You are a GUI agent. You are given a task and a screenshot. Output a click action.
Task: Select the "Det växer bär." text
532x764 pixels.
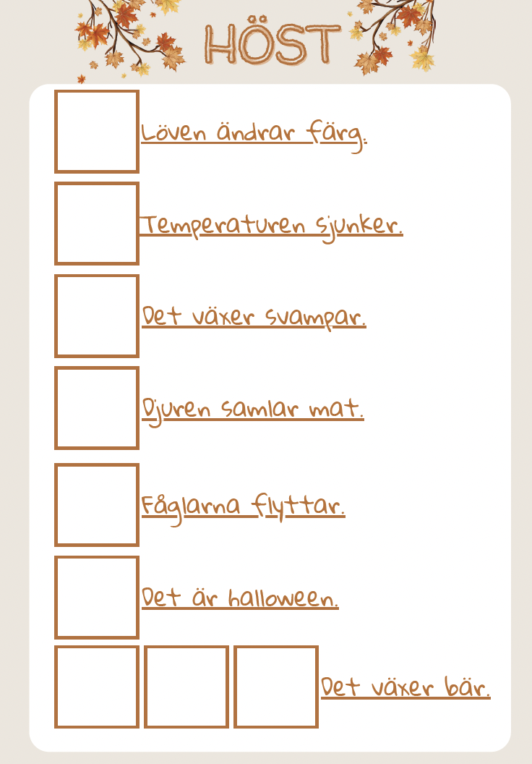(x=406, y=687)
